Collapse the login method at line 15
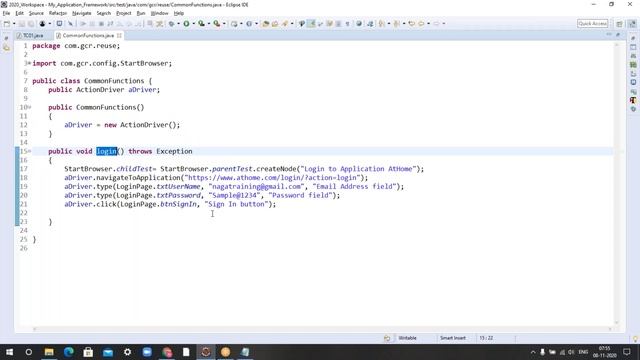Screen dimensions: 640x360 point(29,151)
